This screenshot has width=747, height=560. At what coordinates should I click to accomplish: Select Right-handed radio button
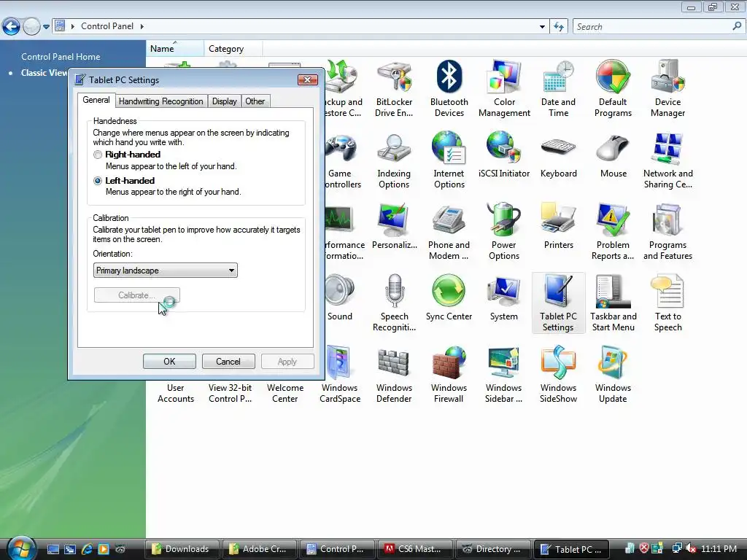(x=98, y=155)
